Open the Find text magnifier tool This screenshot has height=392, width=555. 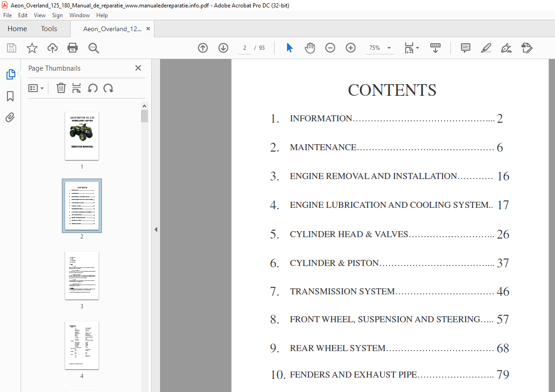94,48
